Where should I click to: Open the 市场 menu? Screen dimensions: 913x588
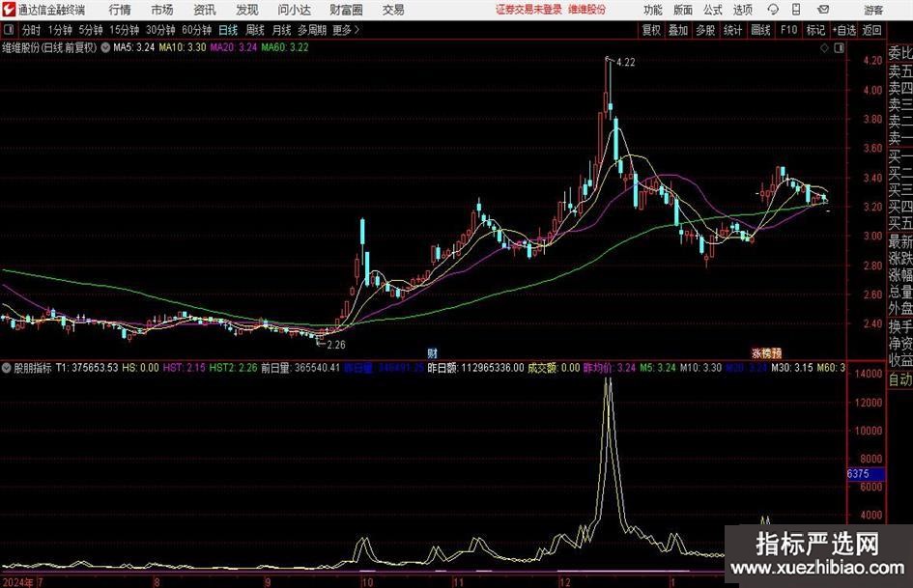coord(162,10)
